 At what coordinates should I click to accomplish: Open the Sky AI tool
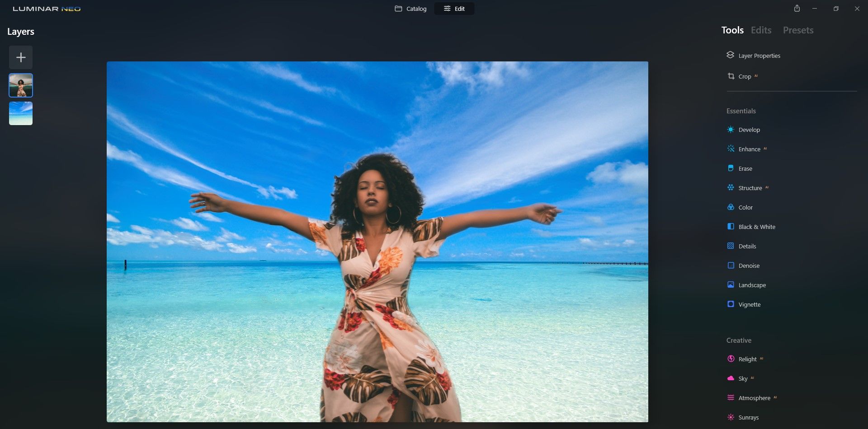[x=740, y=378]
